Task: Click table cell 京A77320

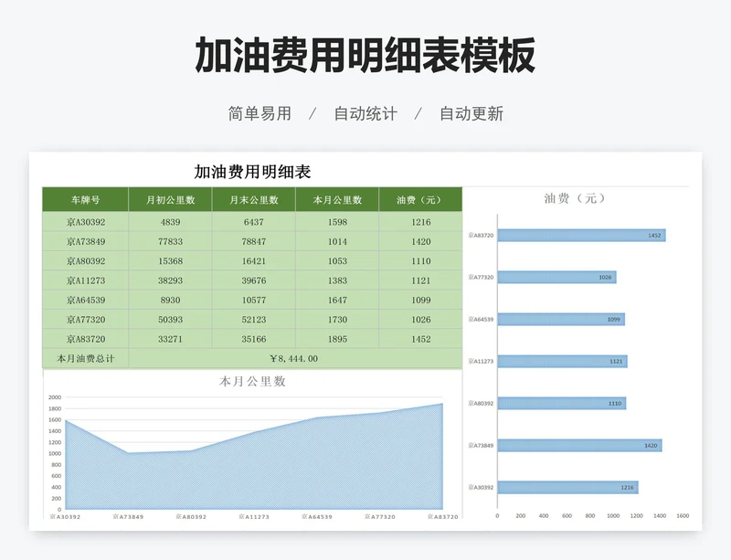Action: coord(85,320)
